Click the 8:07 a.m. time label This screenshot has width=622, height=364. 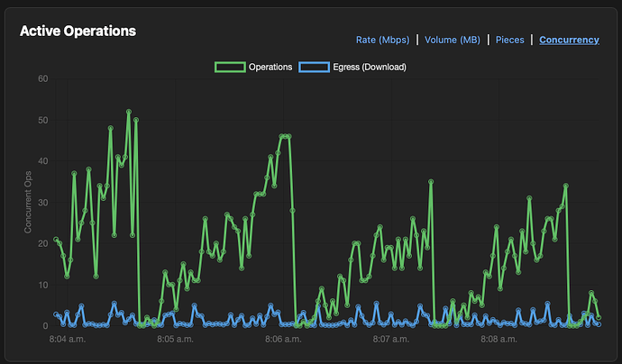point(390,340)
